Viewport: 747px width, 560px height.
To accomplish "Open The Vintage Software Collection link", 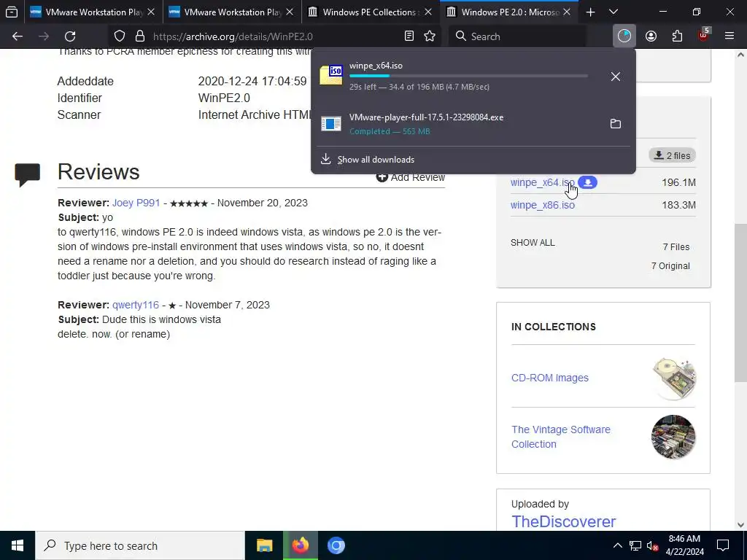I will click(x=561, y=437).
